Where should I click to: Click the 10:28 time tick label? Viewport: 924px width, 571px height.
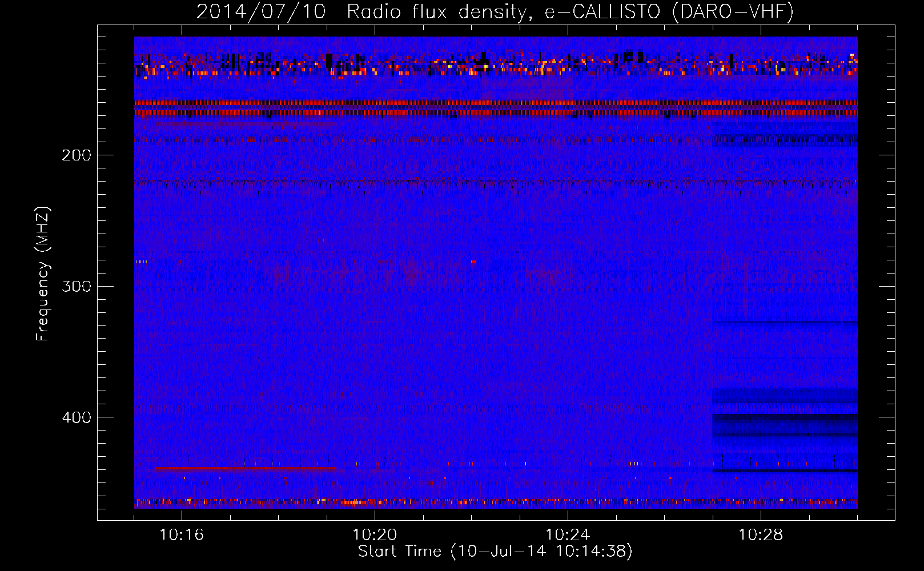click(761, 534)
